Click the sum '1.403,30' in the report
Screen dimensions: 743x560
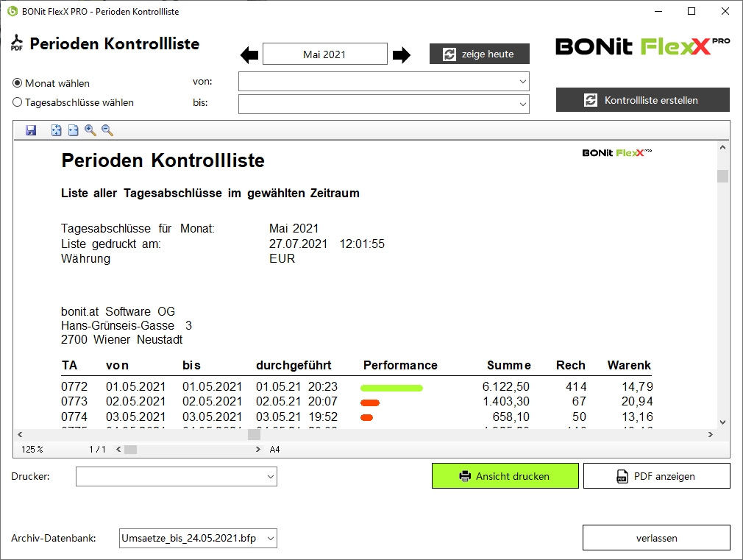(506, 402)
